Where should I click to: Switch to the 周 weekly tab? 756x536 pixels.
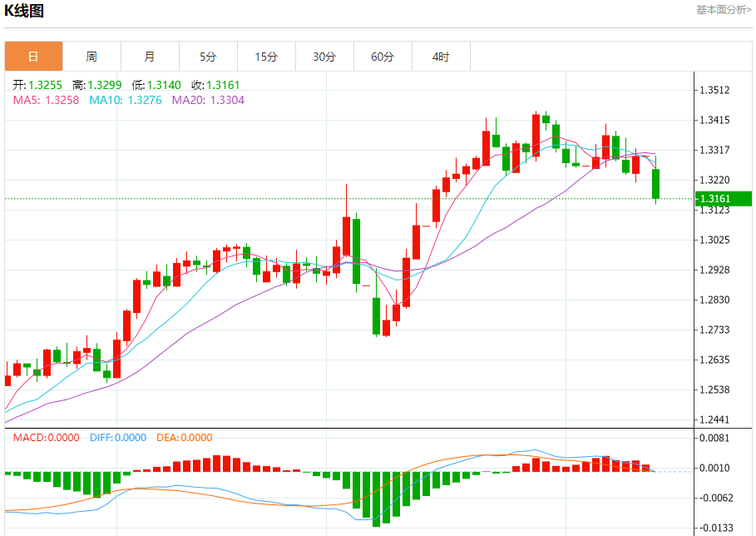pyautogui.click(x=91, y=57)
